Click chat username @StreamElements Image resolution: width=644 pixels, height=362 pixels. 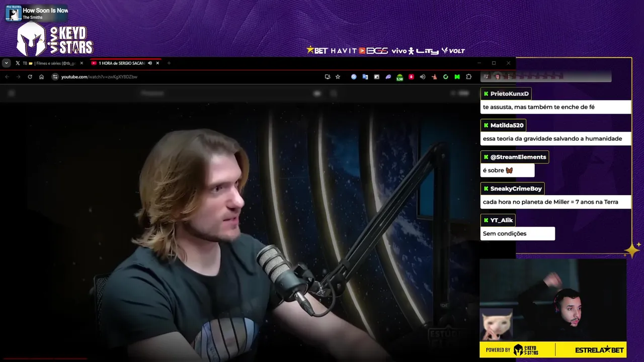pos(518,157)
